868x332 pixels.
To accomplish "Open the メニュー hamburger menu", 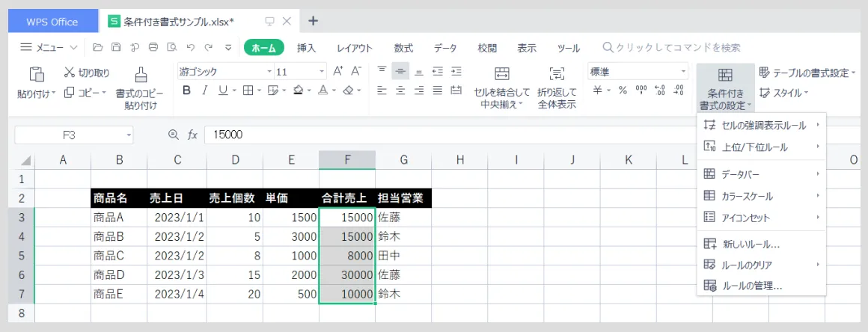I will tap(48, 48).
